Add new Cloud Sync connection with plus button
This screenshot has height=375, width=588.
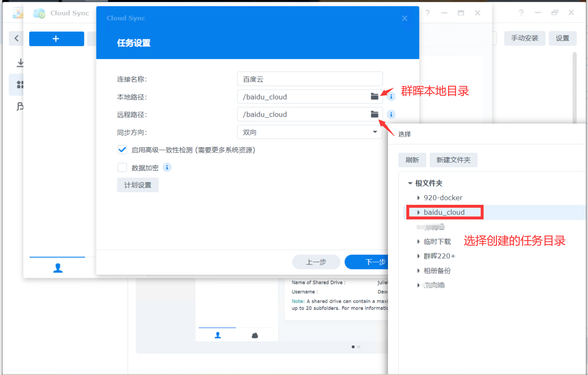[x=56, y=39]
